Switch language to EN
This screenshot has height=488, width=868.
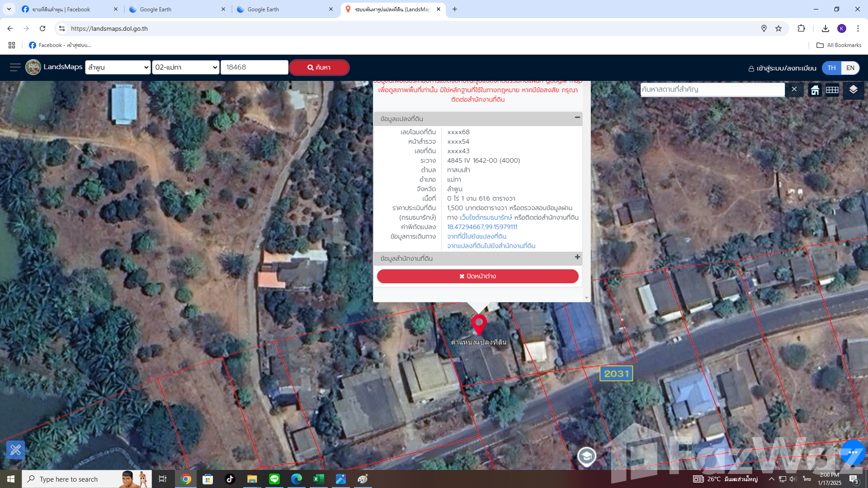850,68
